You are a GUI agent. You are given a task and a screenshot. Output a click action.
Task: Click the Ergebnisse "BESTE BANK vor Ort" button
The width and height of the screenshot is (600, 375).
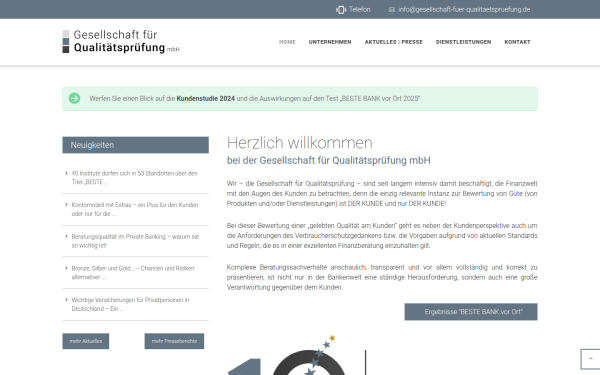coord(471,312)
